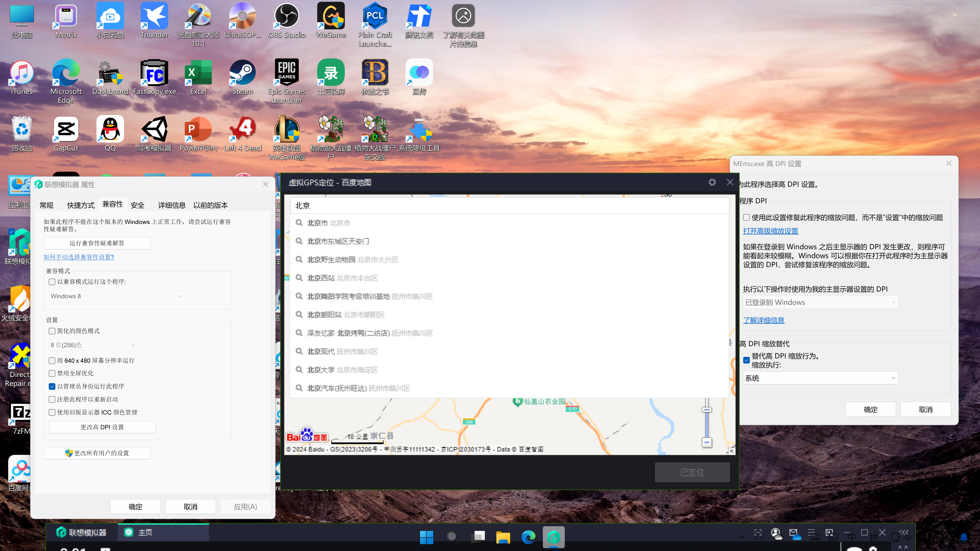Open the WeGame desktop icon

pos(330,21)
